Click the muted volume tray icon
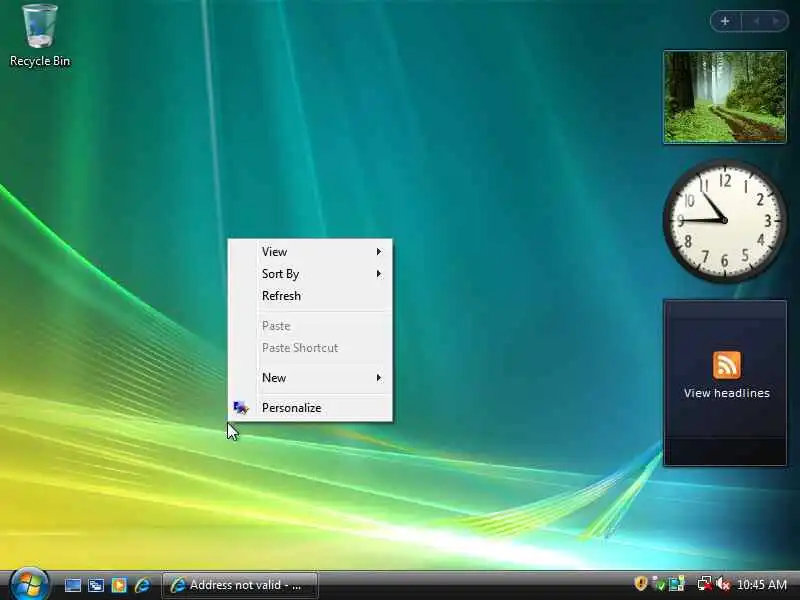Screen dimensions: 800x600 point(723,584)
